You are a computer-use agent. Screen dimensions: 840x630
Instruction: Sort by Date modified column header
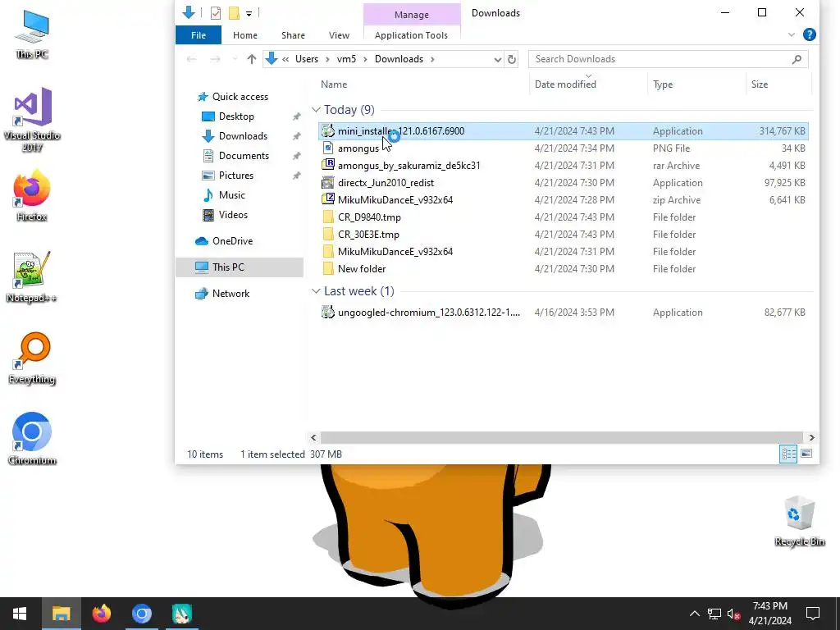coord(565,84)
